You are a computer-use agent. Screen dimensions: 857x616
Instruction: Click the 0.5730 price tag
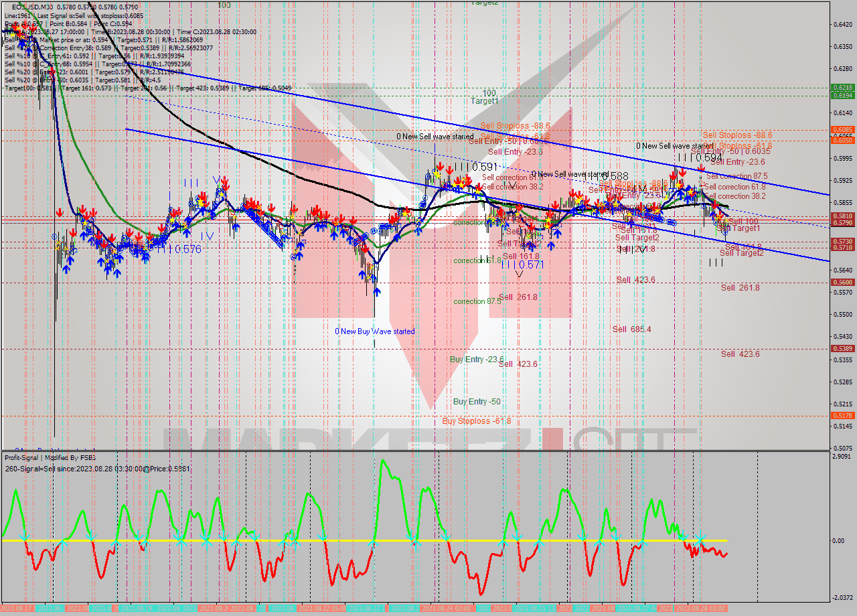pyautogui.click(x=842, y=241)
